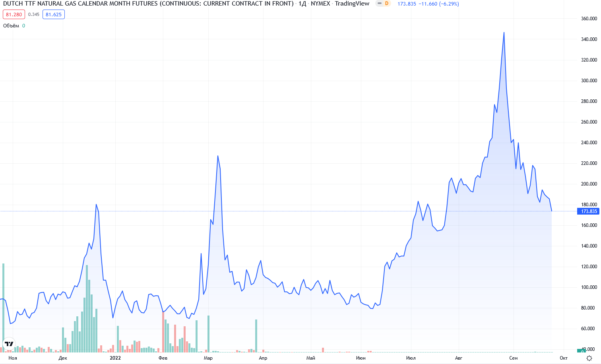Click the blue buy price 81.625
Image resolution: width=601 pixels, height=364 pixels.
(x=54, y=15)
